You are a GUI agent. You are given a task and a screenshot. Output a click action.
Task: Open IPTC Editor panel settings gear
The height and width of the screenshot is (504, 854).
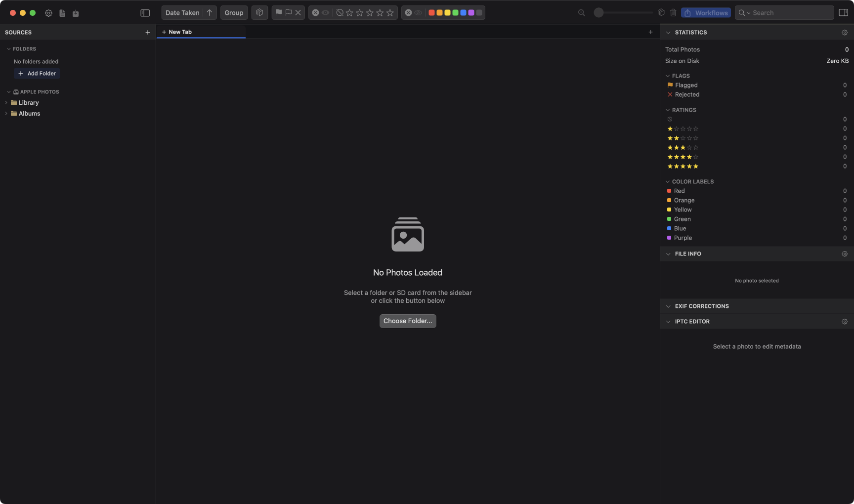pos(845,322)
